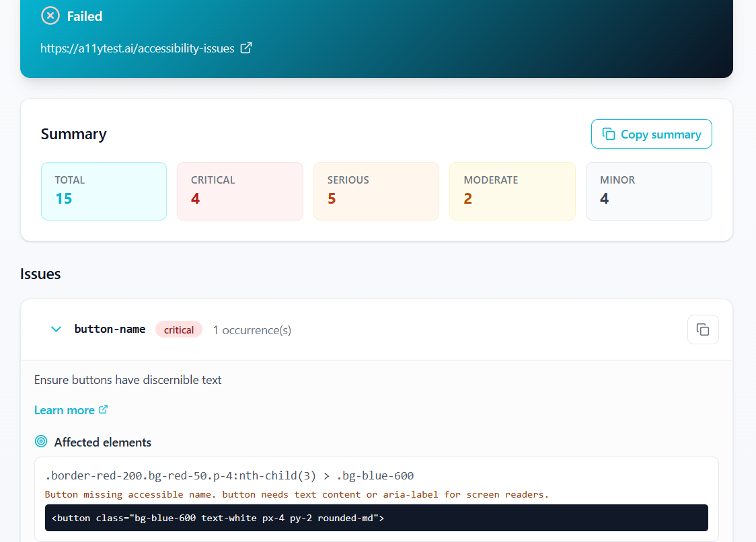Click the copy icon inside Copy summary button
The width and height of the screenshot is (756, 542).
609,134
